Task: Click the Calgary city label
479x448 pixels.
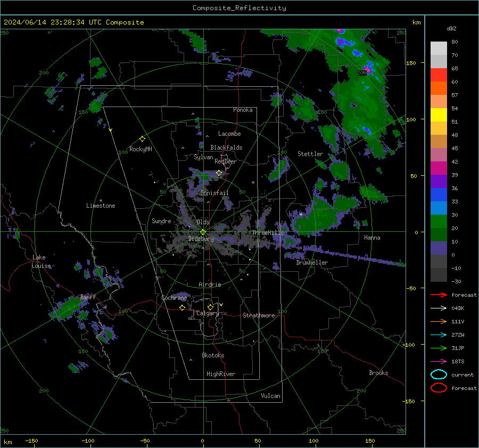Action: coord(208,313)
